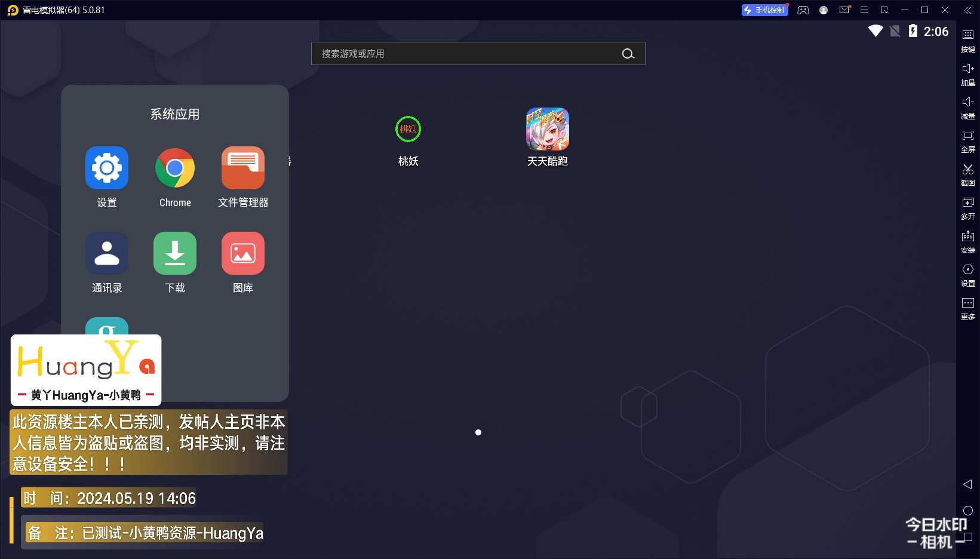This screenshot has width=980, height=559.
Task: Open the partially hidden teal app icon
Action: tap(107, 326)
